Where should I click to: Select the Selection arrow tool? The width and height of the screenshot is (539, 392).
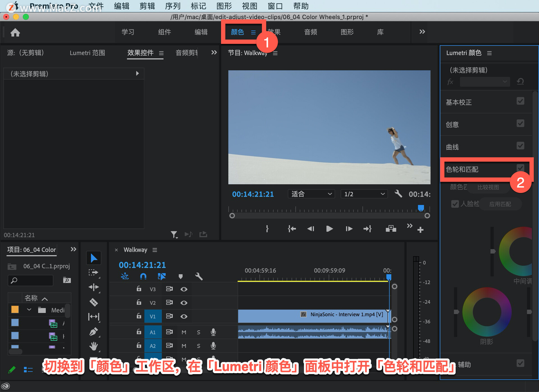pyautogui.click(x=94, y=258)
